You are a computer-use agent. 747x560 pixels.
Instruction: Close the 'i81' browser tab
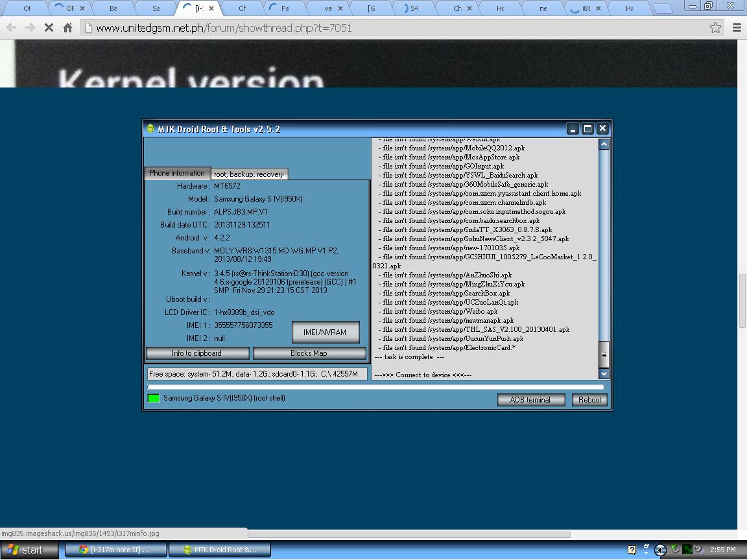(x=599, y=8)
